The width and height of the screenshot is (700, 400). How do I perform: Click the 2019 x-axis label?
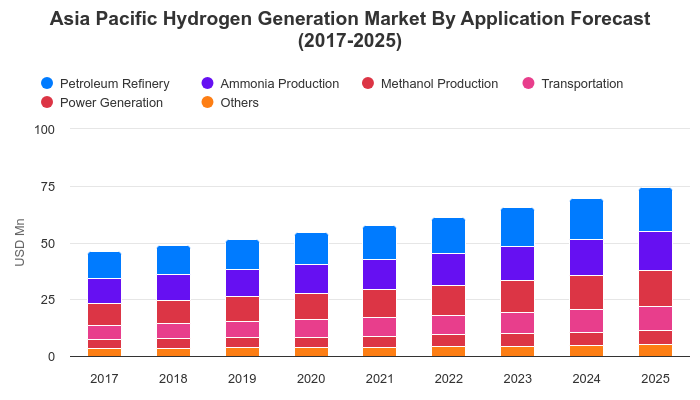242,379
